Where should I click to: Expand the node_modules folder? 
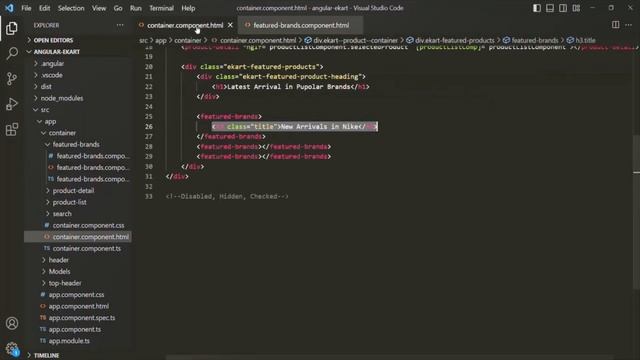pos(62,98)
